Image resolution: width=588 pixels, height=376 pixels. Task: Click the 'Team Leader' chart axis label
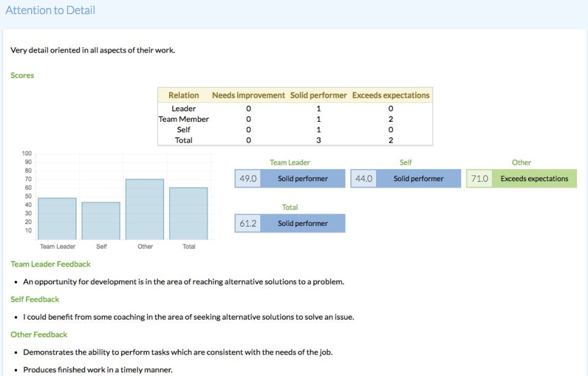(x=58, y=246)
